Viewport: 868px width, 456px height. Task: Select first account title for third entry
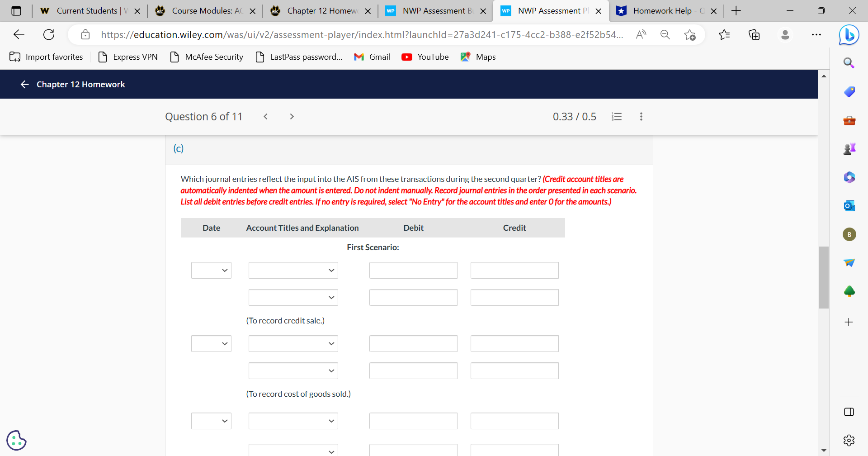(x=293, y=421)
